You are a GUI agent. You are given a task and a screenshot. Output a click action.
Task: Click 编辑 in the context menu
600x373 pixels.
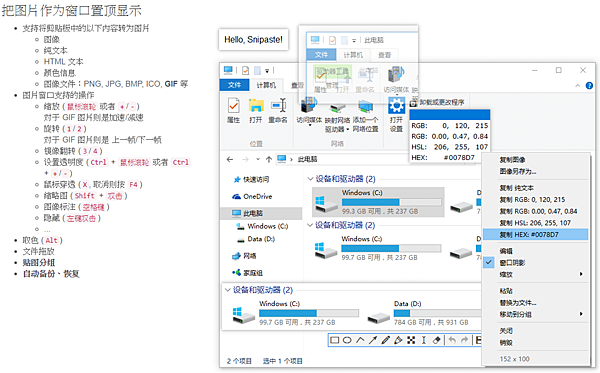click(x=506, y=251)
